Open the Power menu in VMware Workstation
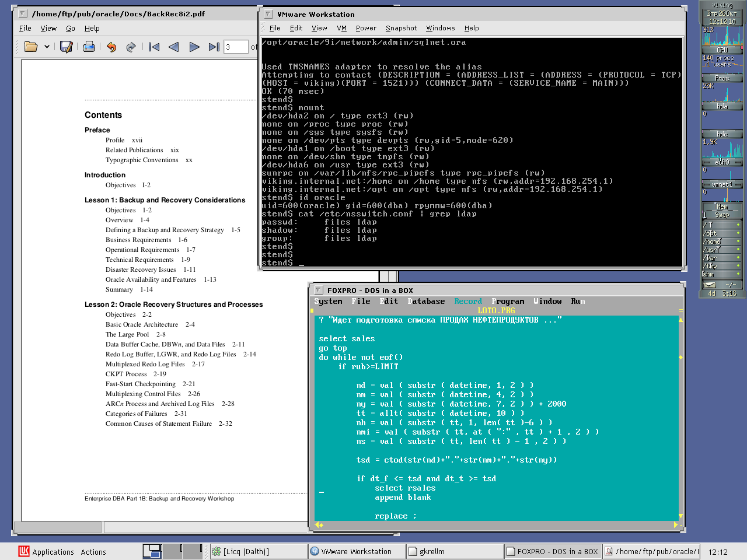Image resolution: width=747 pixels, height=560 pixels. pos(366,28)
